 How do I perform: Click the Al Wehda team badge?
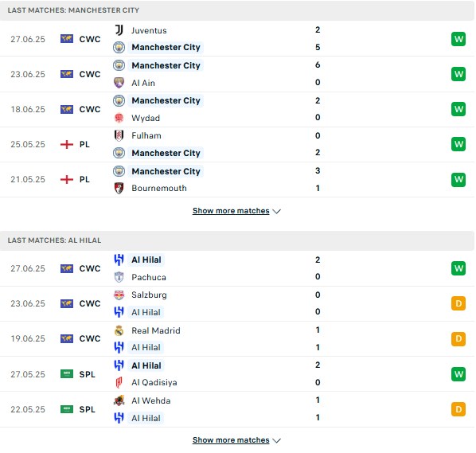tap(119, 400)
